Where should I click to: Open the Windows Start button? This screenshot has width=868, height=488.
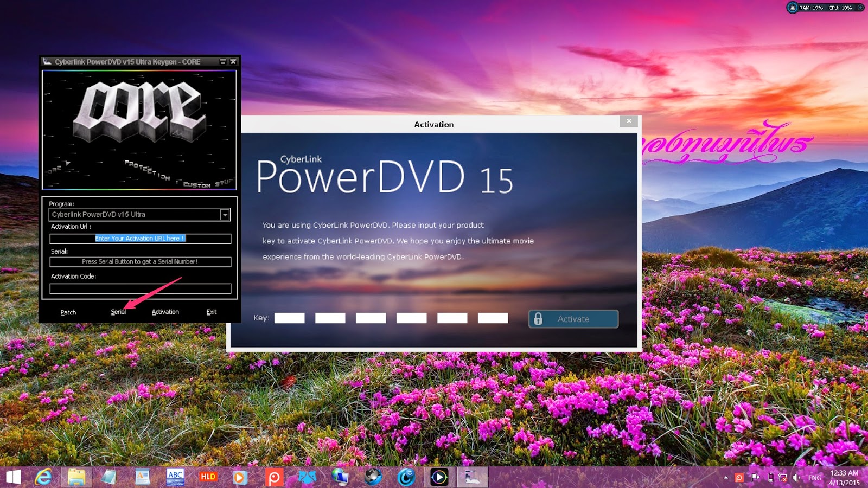point(14,477)
